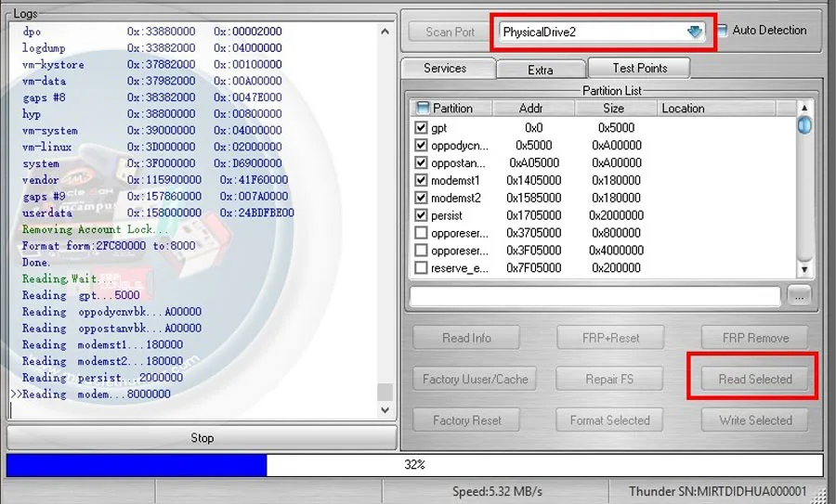
Task: Click the 'Reading modem...8000000' log line
Action: (96, 394)
